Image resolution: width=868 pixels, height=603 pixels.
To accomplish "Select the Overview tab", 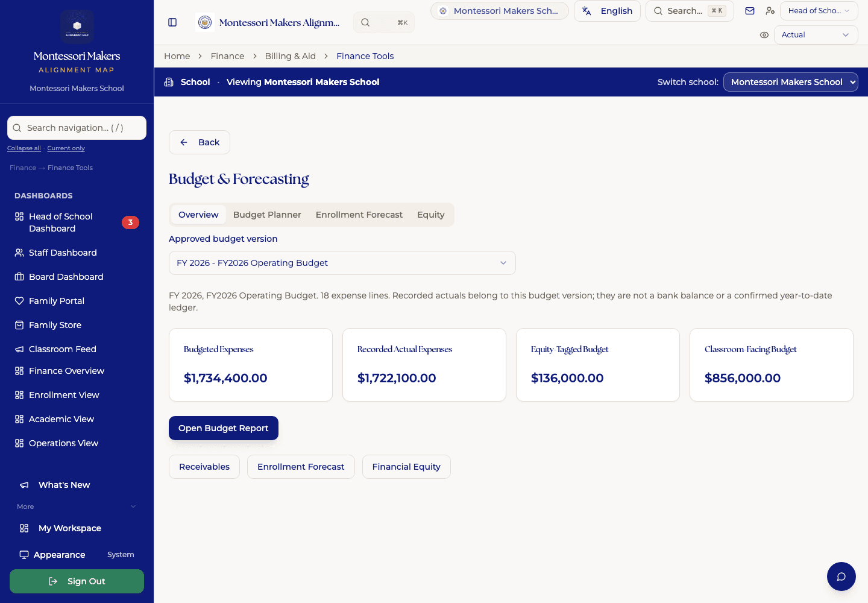I will (198, 215).
